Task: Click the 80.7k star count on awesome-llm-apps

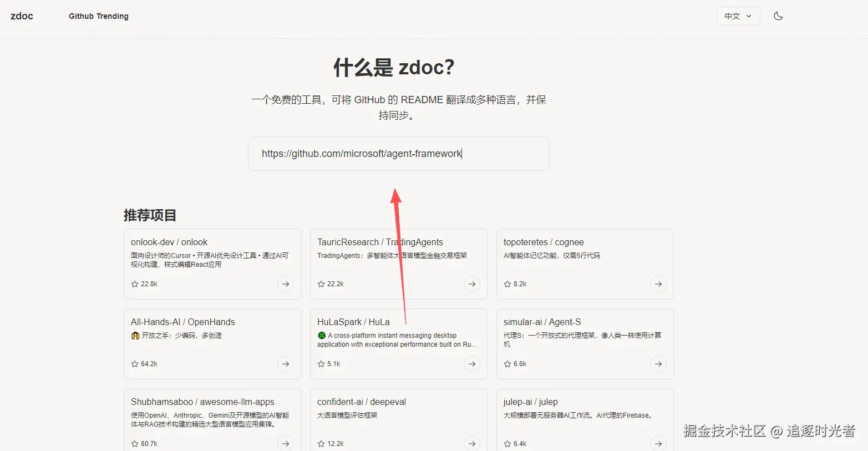Action: pyautogui.click(x=149, y=444)
